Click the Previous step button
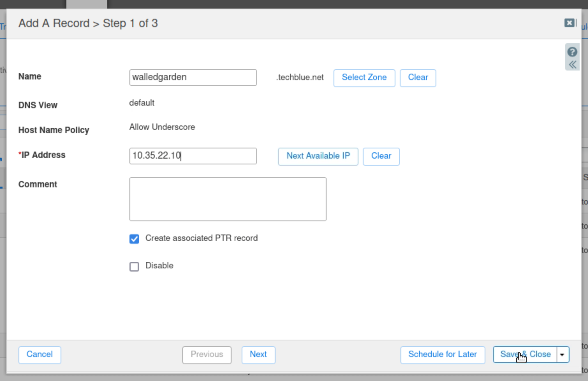The image size is (588, 381). click(x=207, y=355)
